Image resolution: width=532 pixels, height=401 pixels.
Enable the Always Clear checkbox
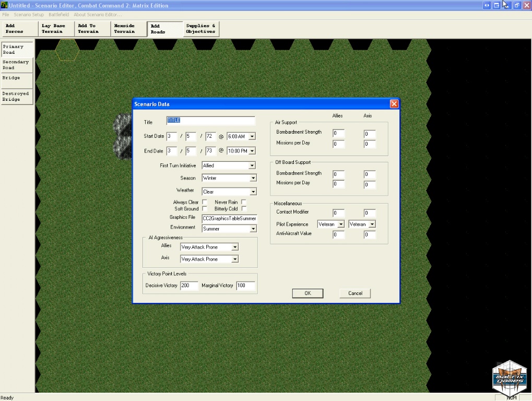[205, 202]
